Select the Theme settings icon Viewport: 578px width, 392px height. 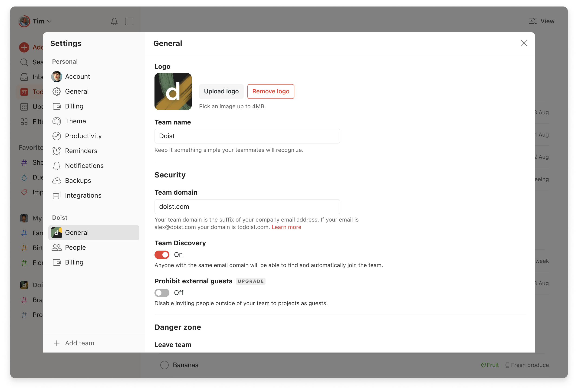pyautogui.click(x=57, y=121)
